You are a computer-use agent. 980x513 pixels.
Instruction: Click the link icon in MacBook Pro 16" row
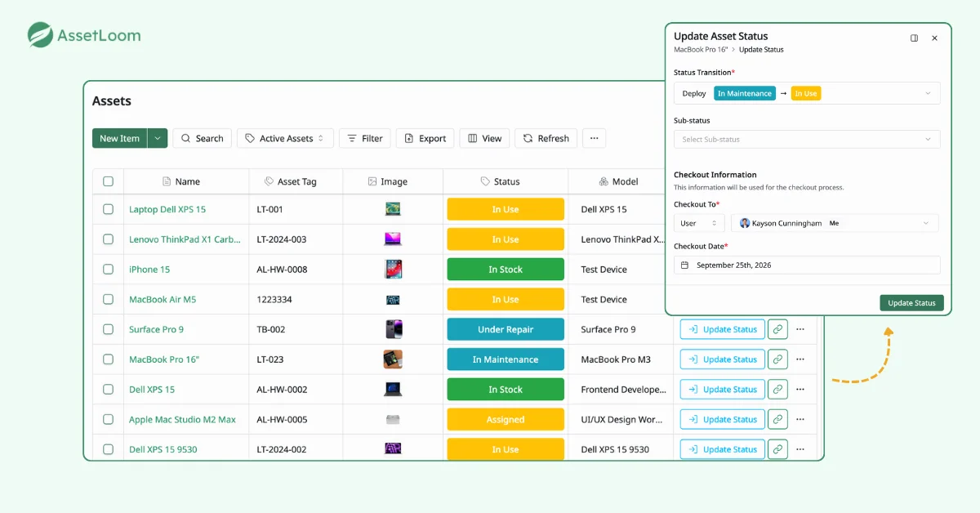(778, 359)
